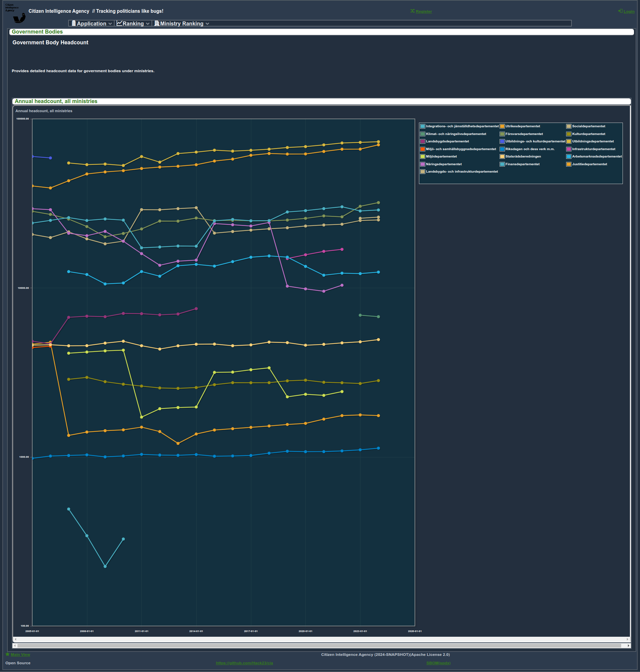This screenshot has height=672, width=640.
Task: Toggle Statsrådsberedningen legend entry
Action: click(520, 156)
